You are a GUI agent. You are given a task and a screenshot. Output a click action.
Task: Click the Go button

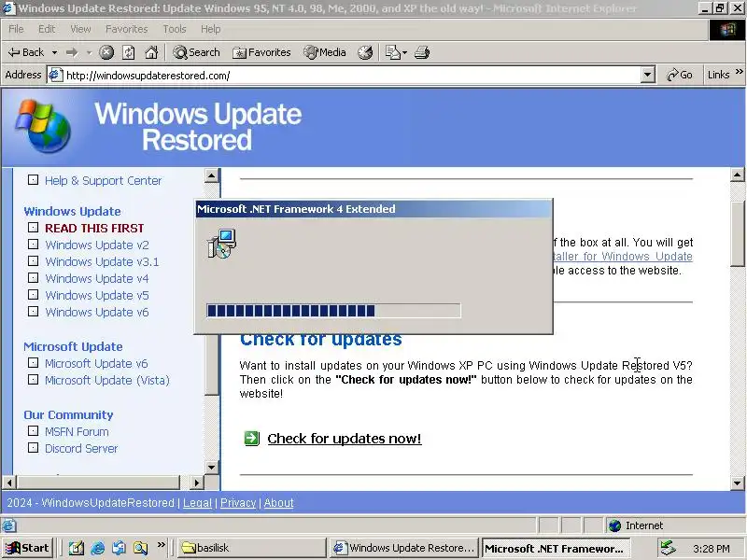click(x=680, y=75)
